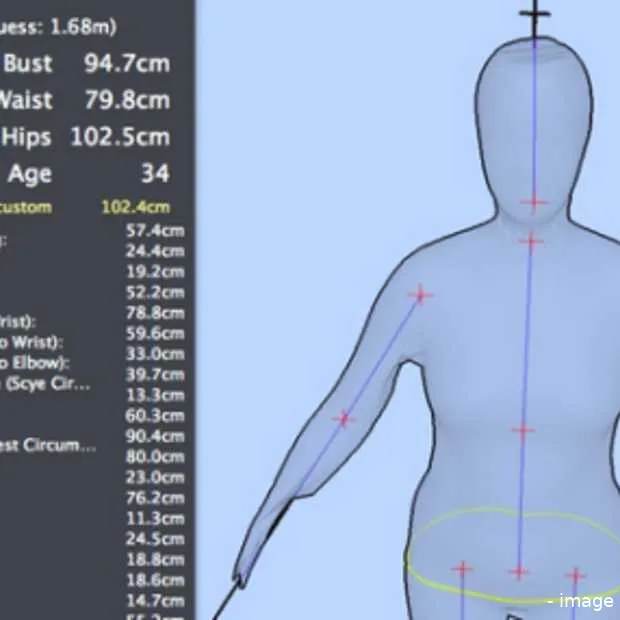Click the red elbow landmark marker
The height and width of the screenshot is (620, 620).
tap(344, 419)
